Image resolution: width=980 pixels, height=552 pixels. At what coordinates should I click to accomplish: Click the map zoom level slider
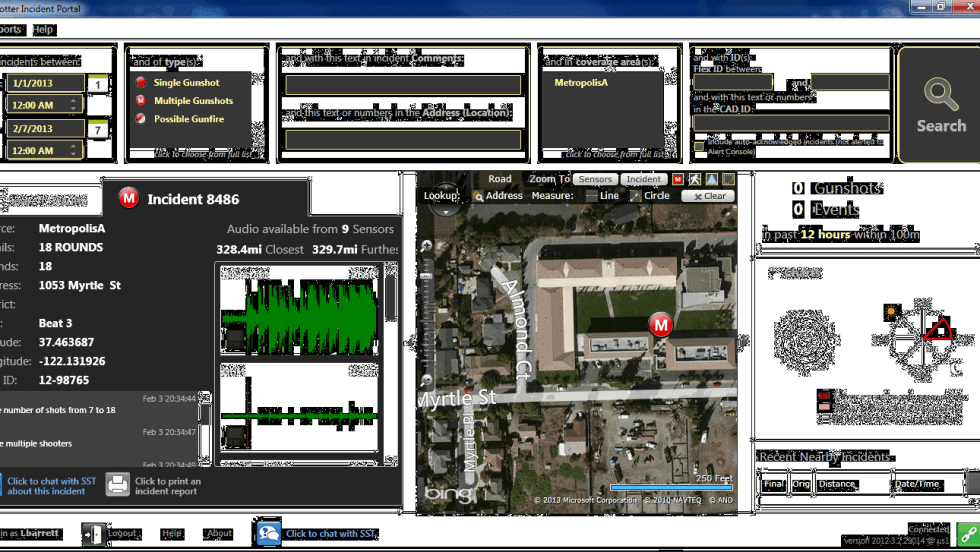(x=428, y=300)
